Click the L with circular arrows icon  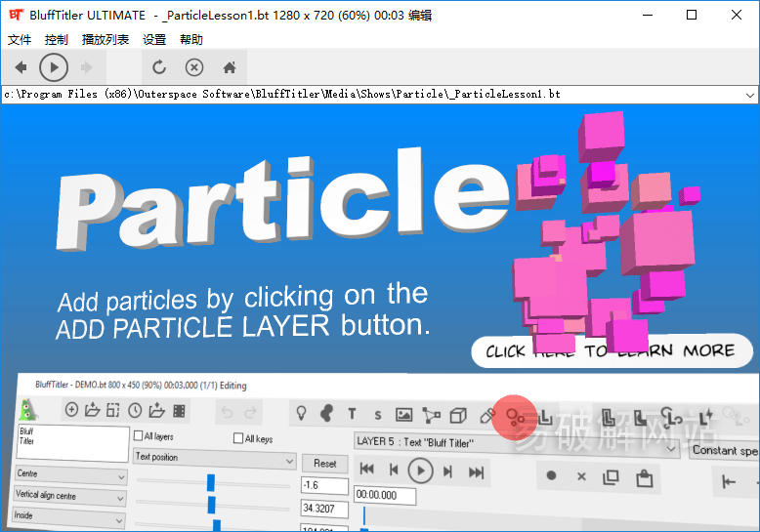671,416
